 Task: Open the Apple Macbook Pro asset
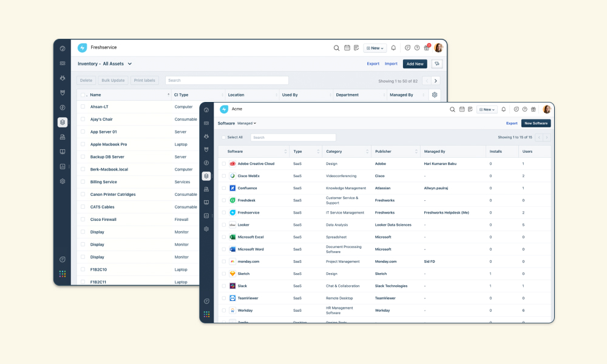[x=109, y=144]
